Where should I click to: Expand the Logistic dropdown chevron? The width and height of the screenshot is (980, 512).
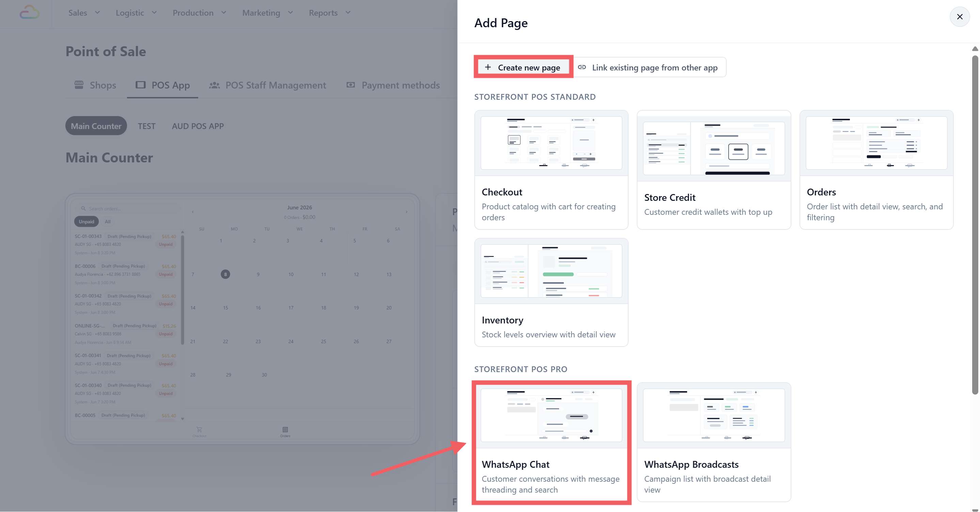[x=154, y=13]
